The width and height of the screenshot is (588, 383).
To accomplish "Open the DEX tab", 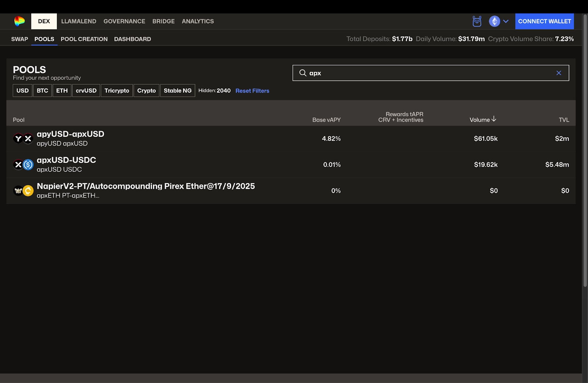I will tap(44, 21).
